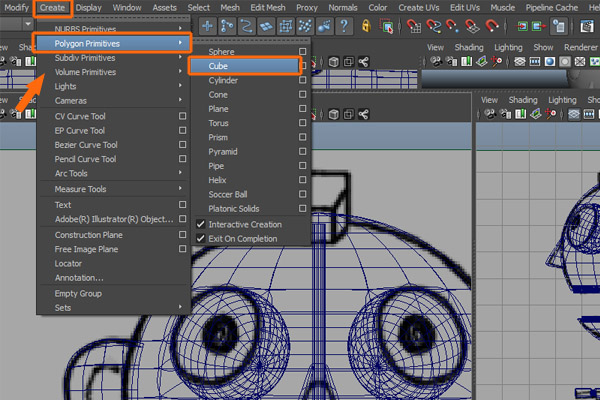
Task: Open Construction Plane options box
Action: click(182, 234)
